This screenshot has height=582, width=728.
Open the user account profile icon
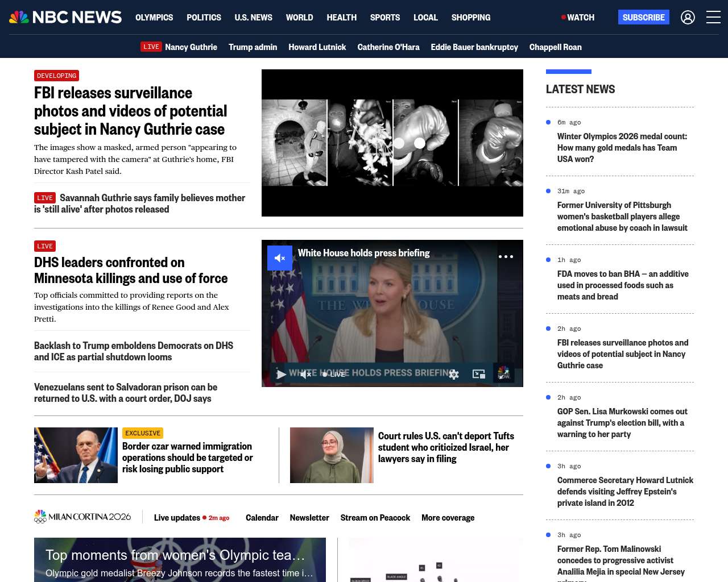[688, 18]
